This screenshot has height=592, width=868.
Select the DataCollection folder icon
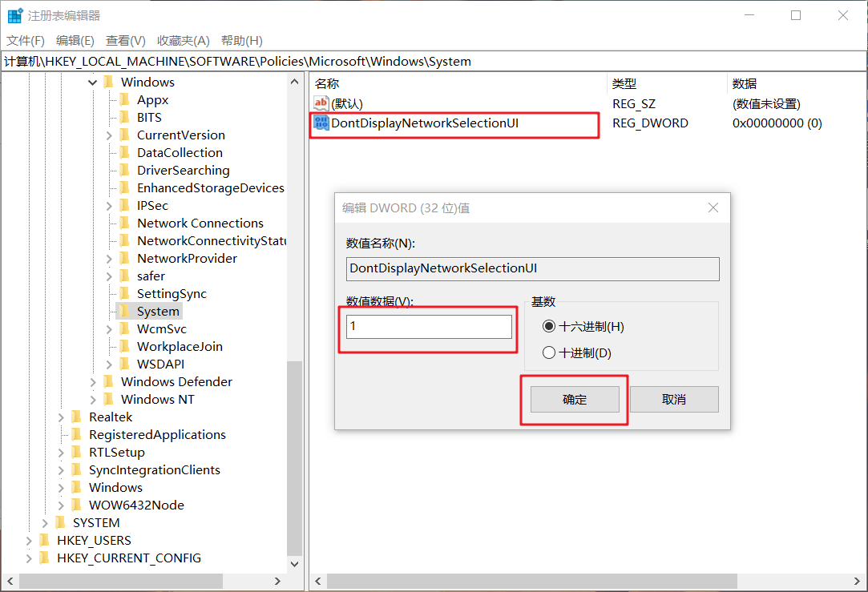pyautogui.click(x=124, y=153)
